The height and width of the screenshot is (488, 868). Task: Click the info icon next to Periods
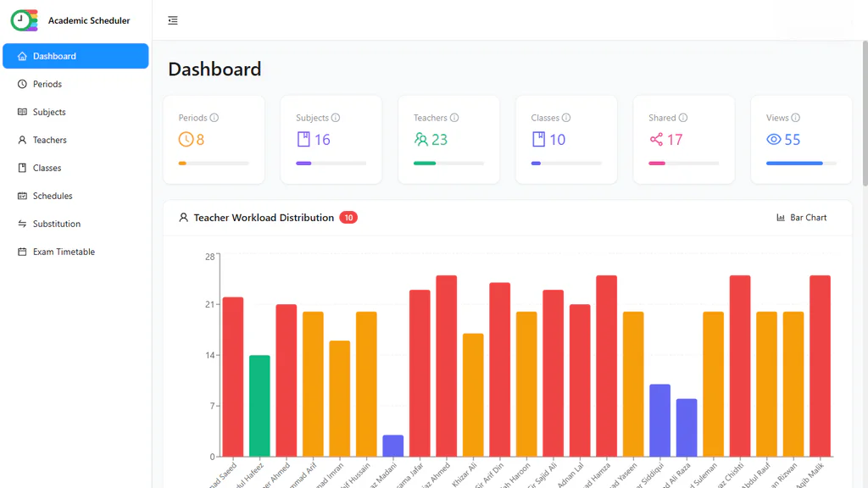coord(214,118)
